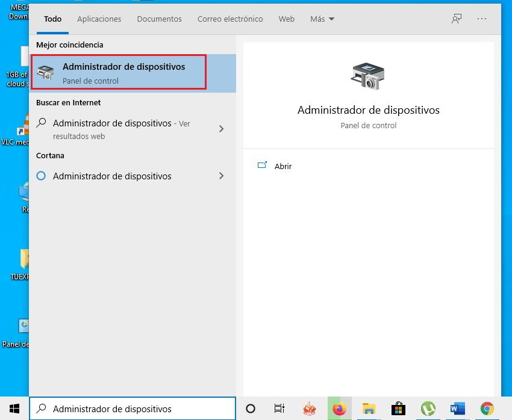Open the uTorrent taskbar icon
This screenshot has height=420, width=512.
pyautogui.click(x=428, y=409)
